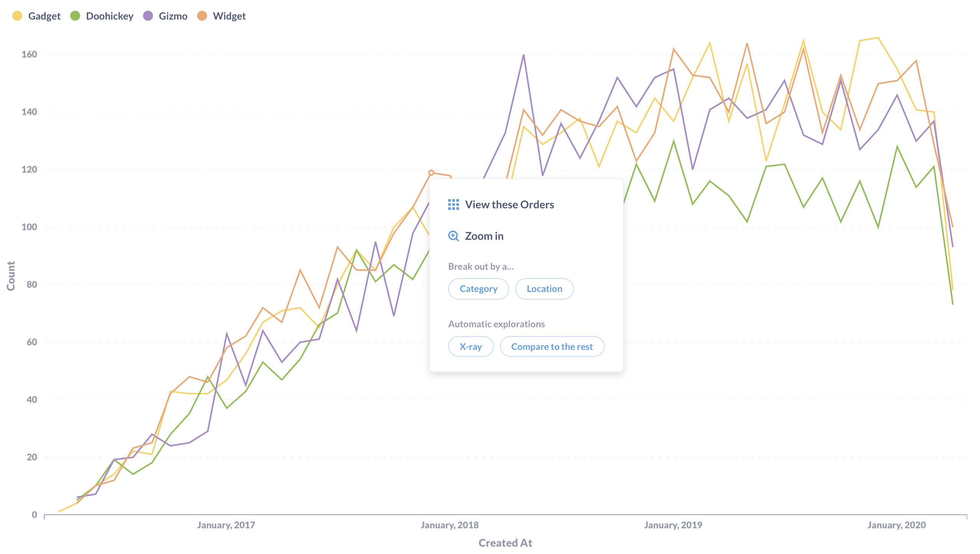The width and height of the screenshot is (980, 554).
Task: Click the yellow Gadget legend dot
Action: 17,16
